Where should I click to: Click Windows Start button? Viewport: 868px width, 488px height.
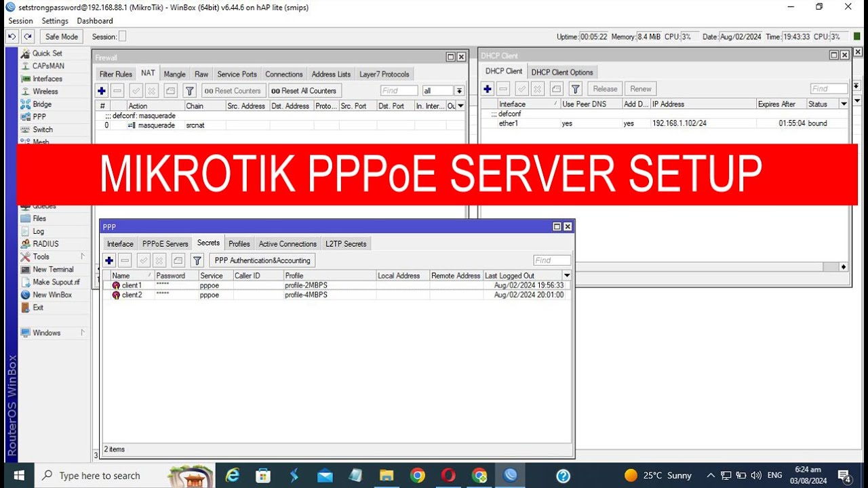coord(18,476)
